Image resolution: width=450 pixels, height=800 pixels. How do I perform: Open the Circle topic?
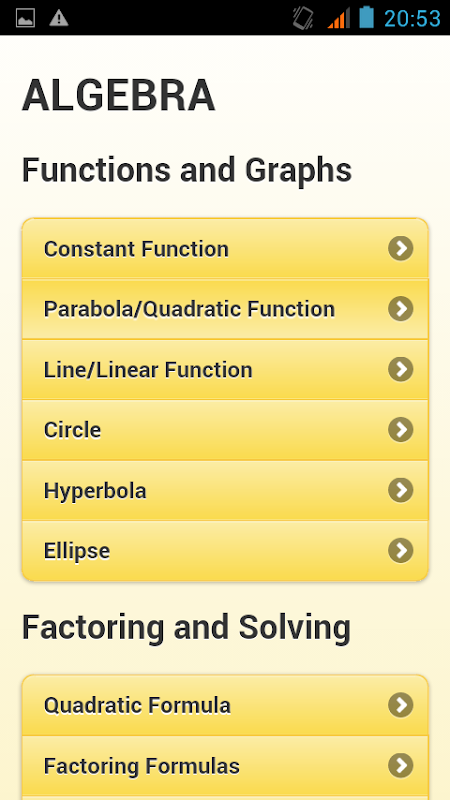coord(225,430)
